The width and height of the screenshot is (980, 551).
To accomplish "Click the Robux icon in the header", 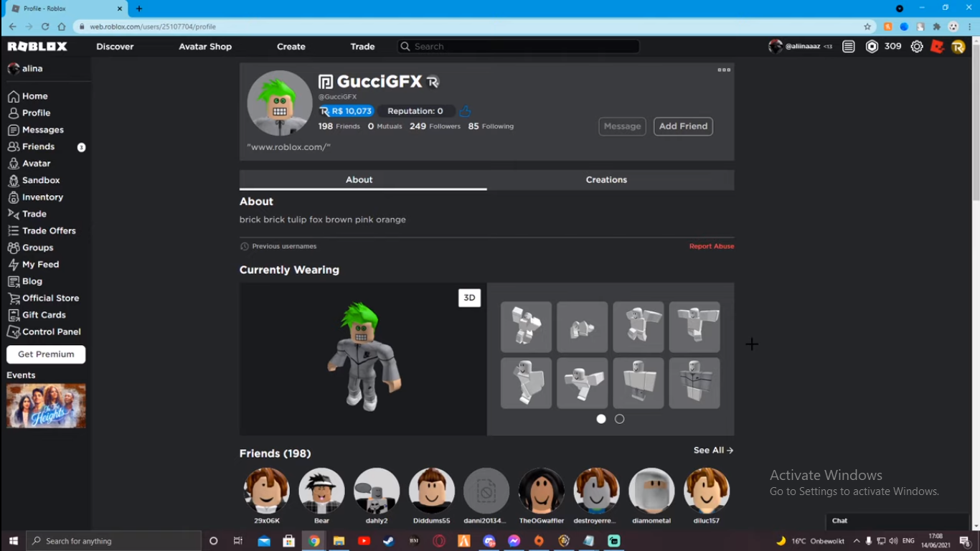I will [x=872, y=47].
